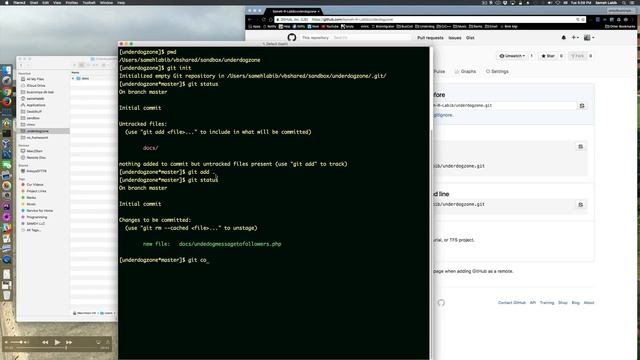Go back in the browser
Viewport: 640px width, 360px height.
[250, 19]
